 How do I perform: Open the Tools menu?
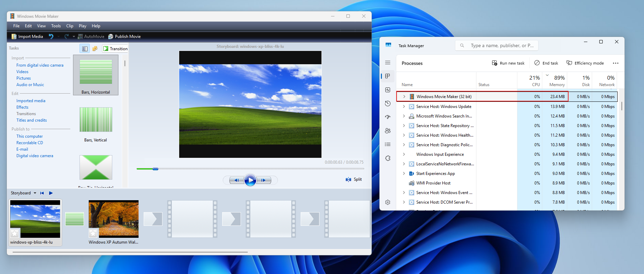[x=56, y=26]
